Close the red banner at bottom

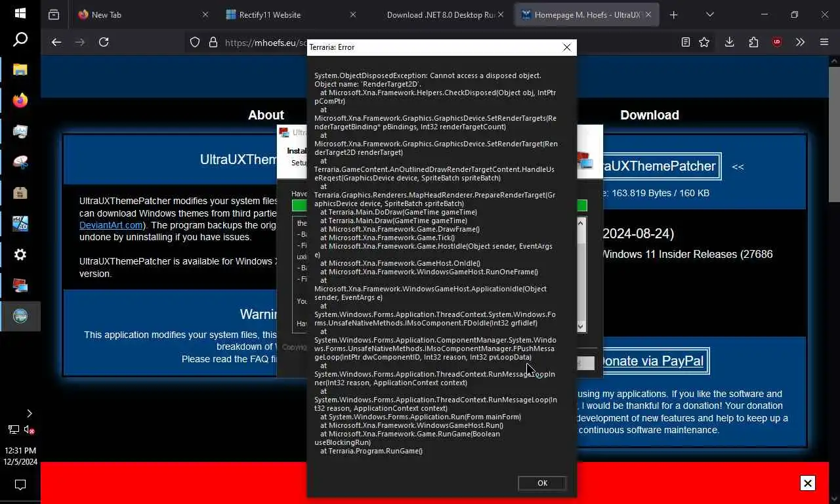808,483
